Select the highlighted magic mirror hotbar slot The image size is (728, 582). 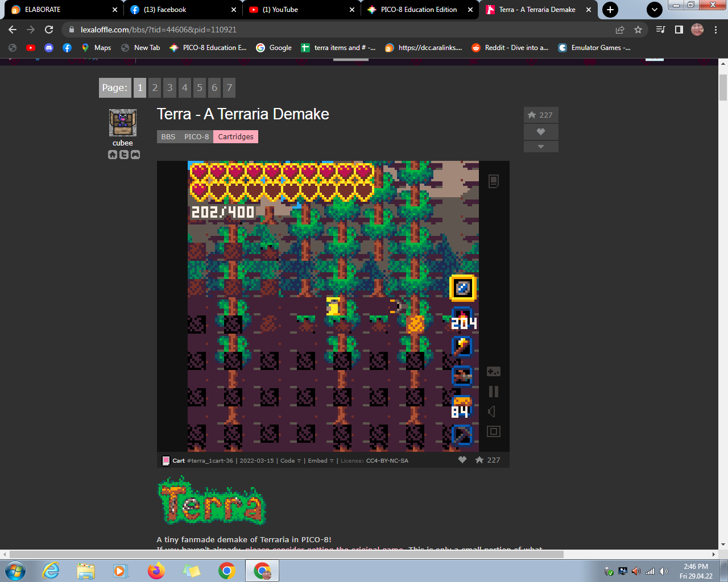(x=462, y=288)
